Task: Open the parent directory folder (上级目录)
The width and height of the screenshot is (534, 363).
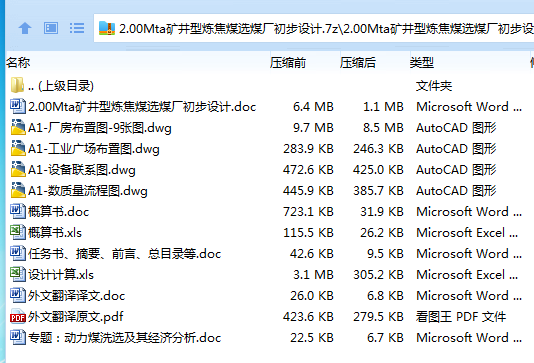Action: point(52,85)
